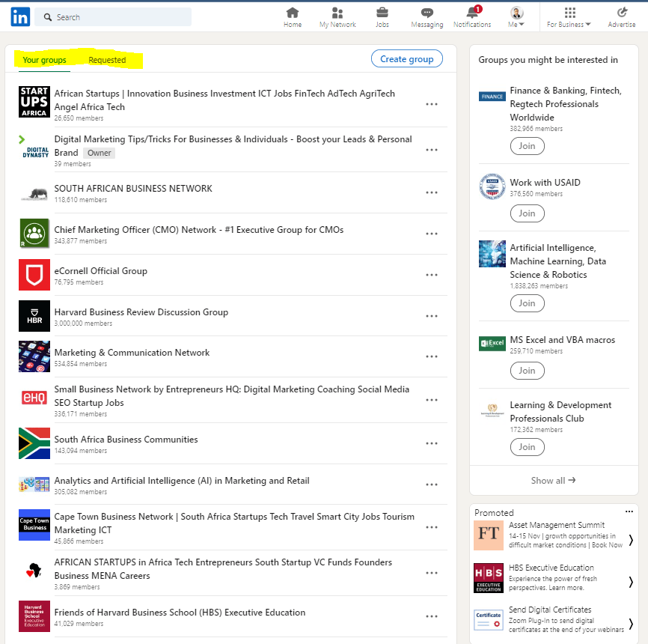Click the search magnifying glass icon
The width and height of the screenshot is (648, 644).
(46, 16)
